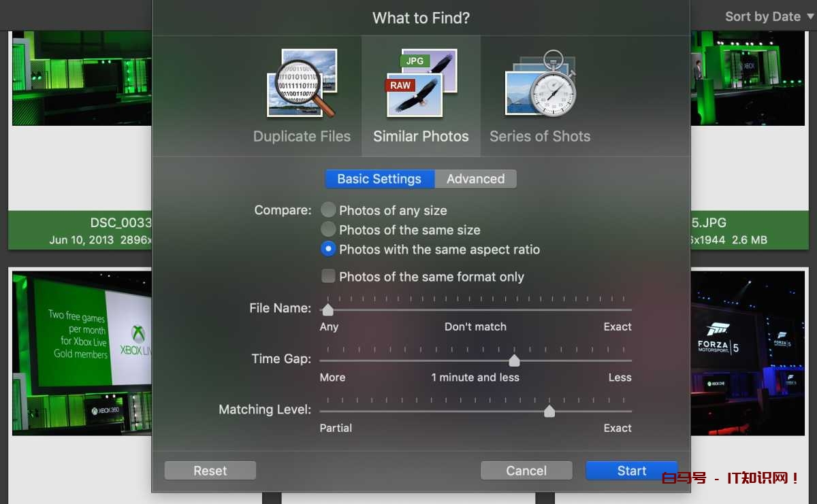Choose the Similar Photos eagle icon
817x504 pixels.
pyautogui.click(x=421, y=83)
